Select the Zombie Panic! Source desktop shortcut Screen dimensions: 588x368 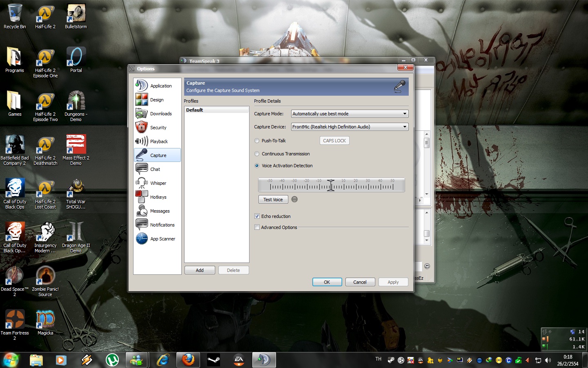45,281
